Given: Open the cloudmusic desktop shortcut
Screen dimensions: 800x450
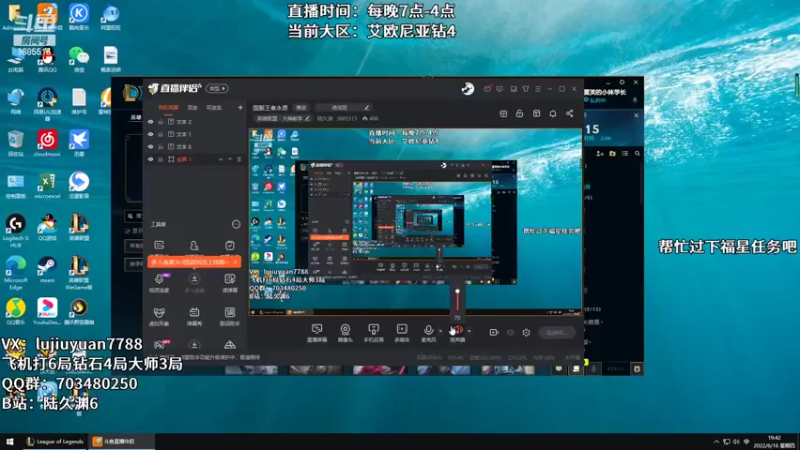Looking at the screenshot, I should (x=47, y=143).
